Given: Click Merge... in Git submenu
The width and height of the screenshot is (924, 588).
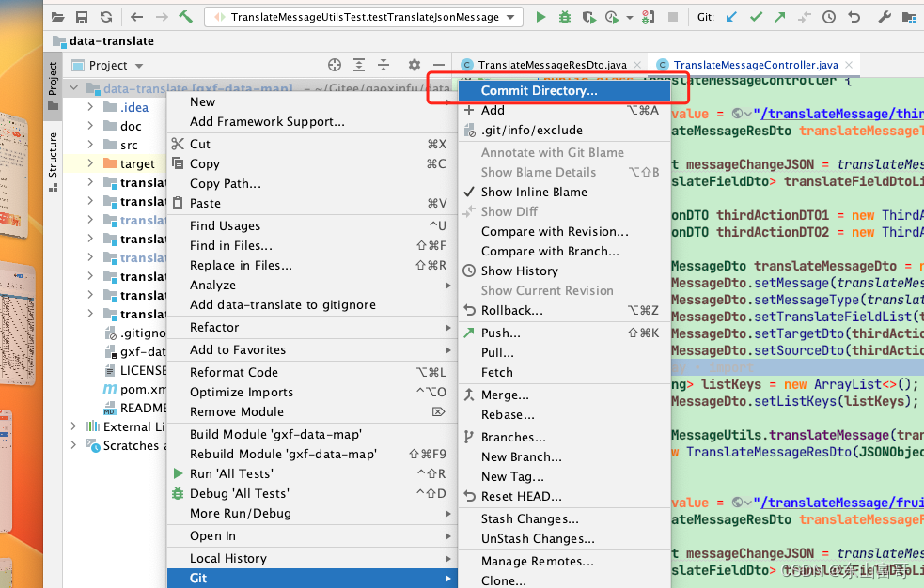Looking at the screenshot, I should point(565,395).
